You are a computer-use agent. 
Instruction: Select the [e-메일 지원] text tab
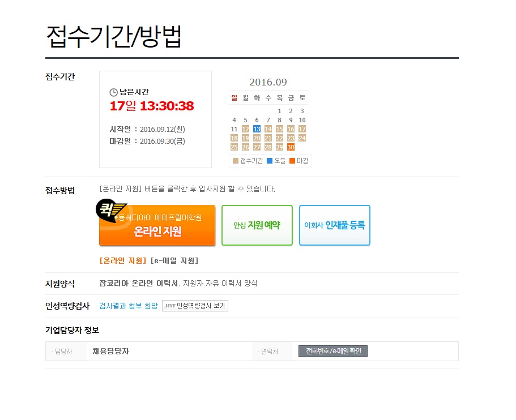(174, 261)
